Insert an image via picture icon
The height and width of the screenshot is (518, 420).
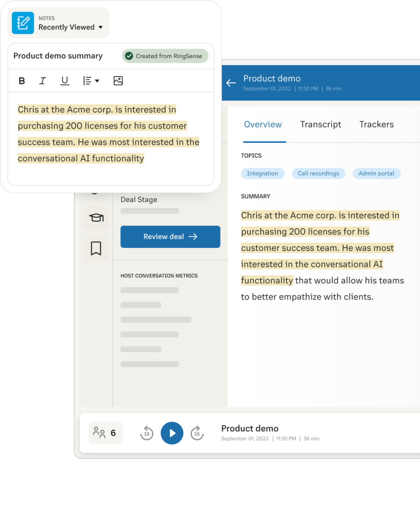point(118,81)
